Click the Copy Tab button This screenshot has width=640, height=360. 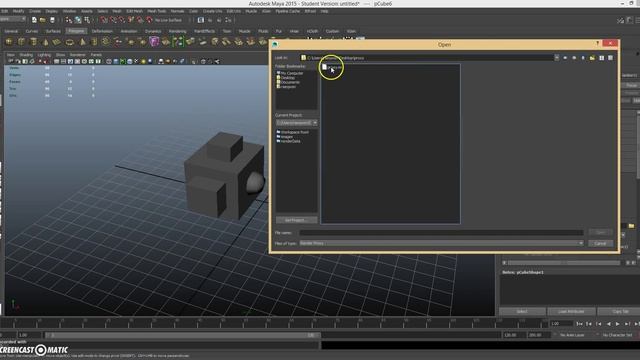point(620,311)
